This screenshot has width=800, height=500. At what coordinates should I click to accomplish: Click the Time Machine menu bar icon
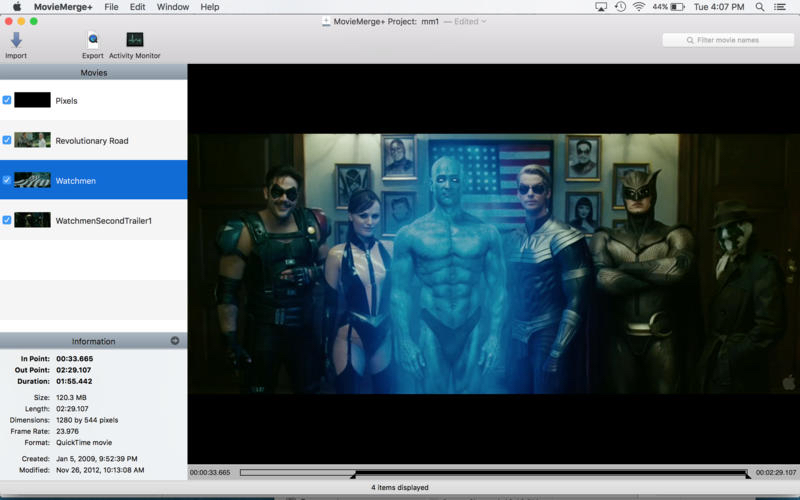tap(620, 7)
